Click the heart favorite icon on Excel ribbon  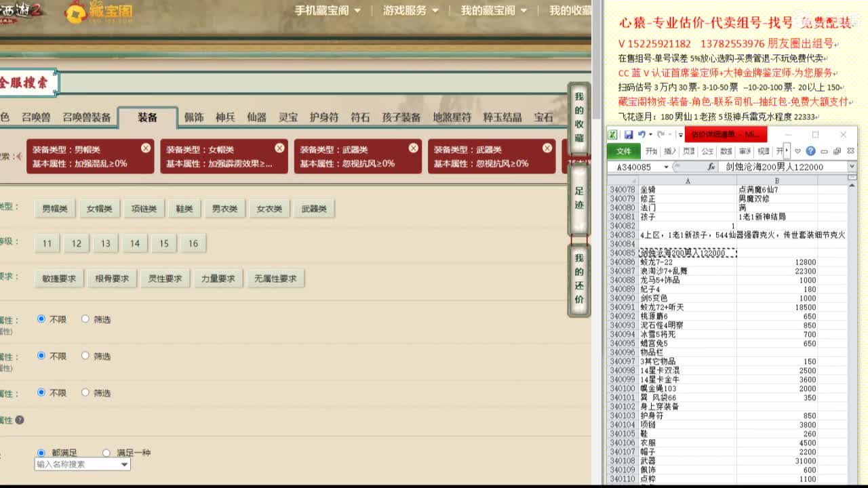pos(797,150)
